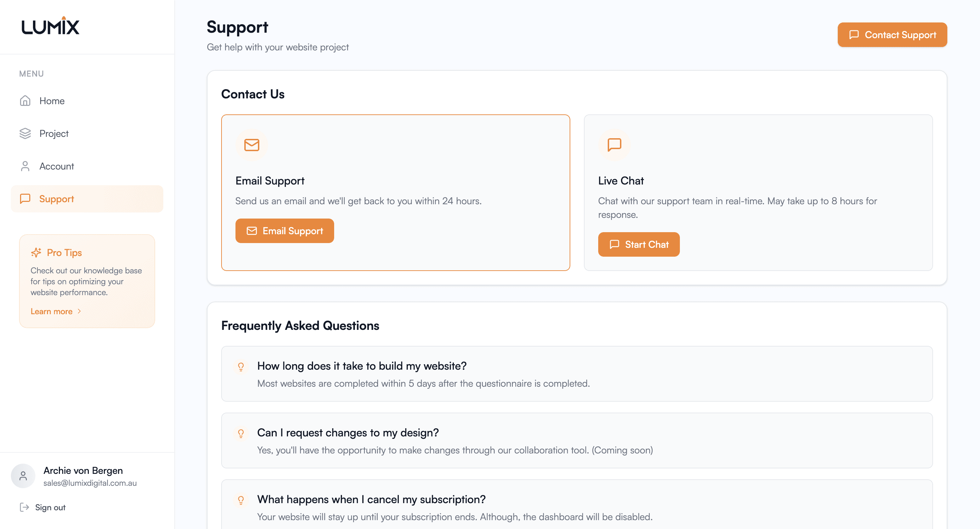The height and width of the screenshot is (529, 980).
Task: Click the chat bubble icon on the Live Chat card
Action: (x=614, y=145)
